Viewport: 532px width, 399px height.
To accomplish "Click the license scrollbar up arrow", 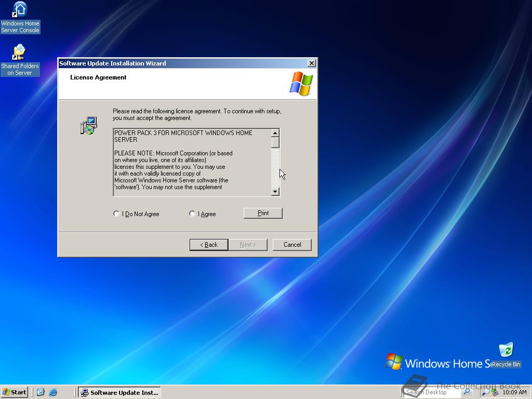I will point(275,133).
